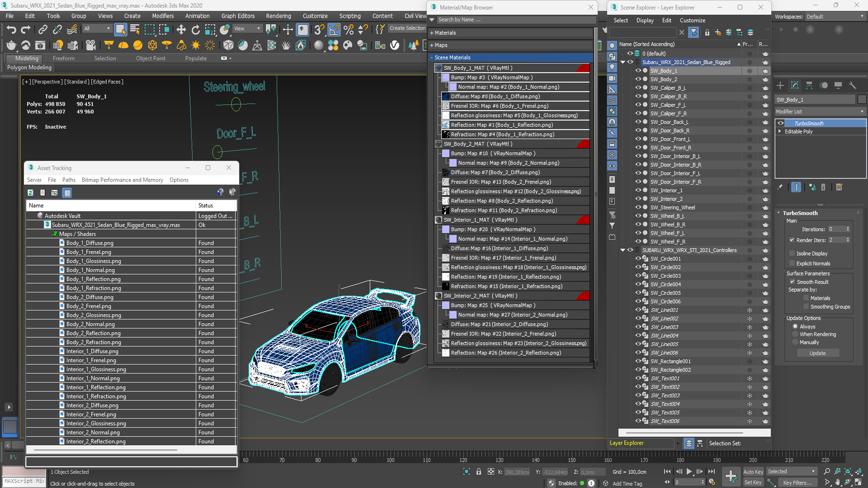Screen dimensions: 868x488
Task: Refresh assets in Asset Tracking toolbar
Action: click(30, 192)
